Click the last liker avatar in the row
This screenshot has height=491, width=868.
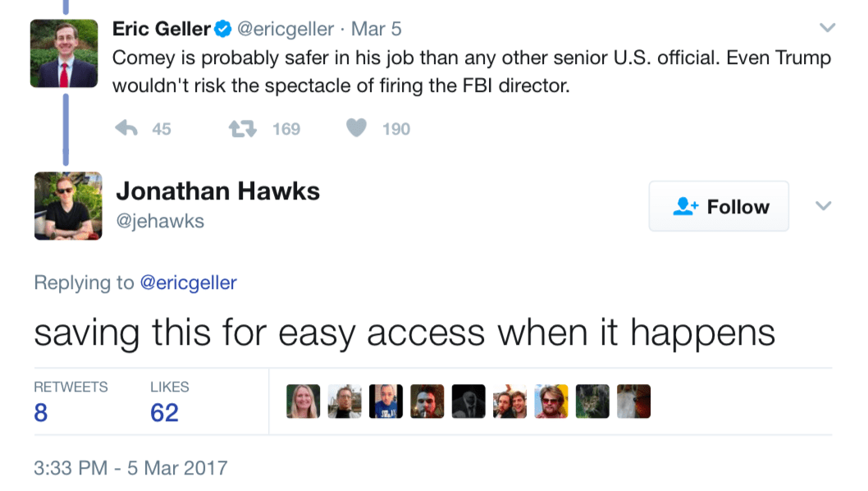click(633, 402)
